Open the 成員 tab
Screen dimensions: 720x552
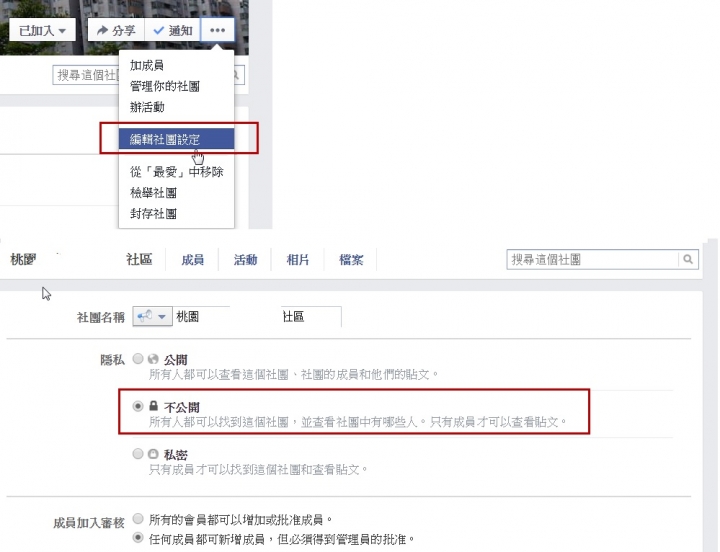[x=192, y=260]
